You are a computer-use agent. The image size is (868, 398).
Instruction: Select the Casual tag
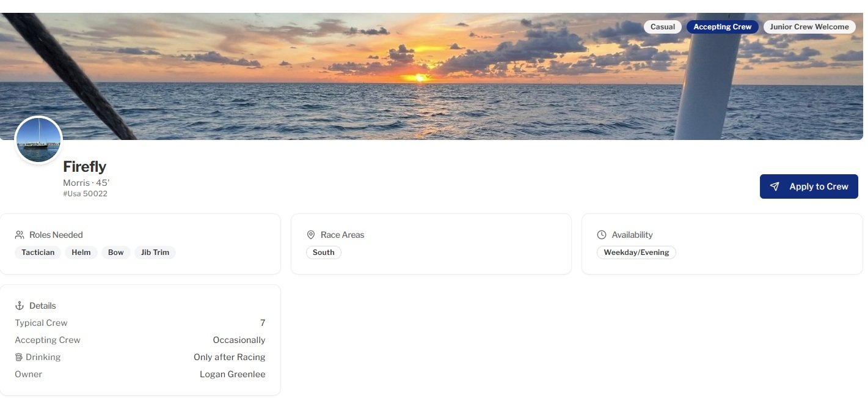663,27
